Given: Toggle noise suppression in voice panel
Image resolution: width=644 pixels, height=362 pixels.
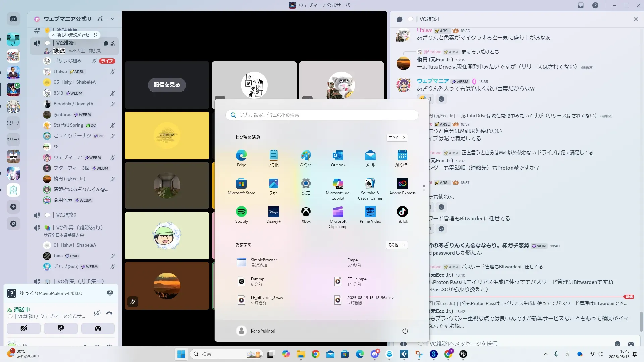Looking at the screenshot, I should pyautogui.click(x=97, y=313).
